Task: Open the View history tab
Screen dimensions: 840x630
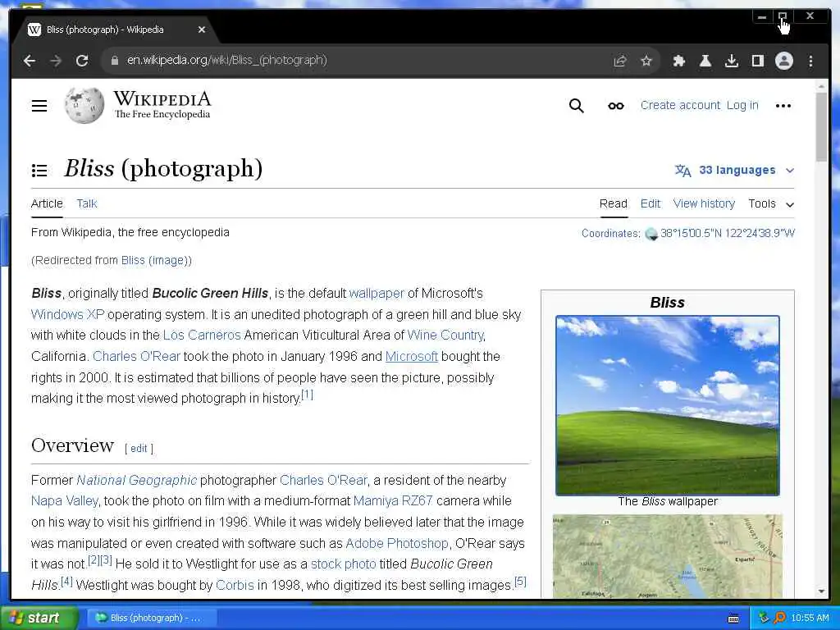Action: point(704,203)
